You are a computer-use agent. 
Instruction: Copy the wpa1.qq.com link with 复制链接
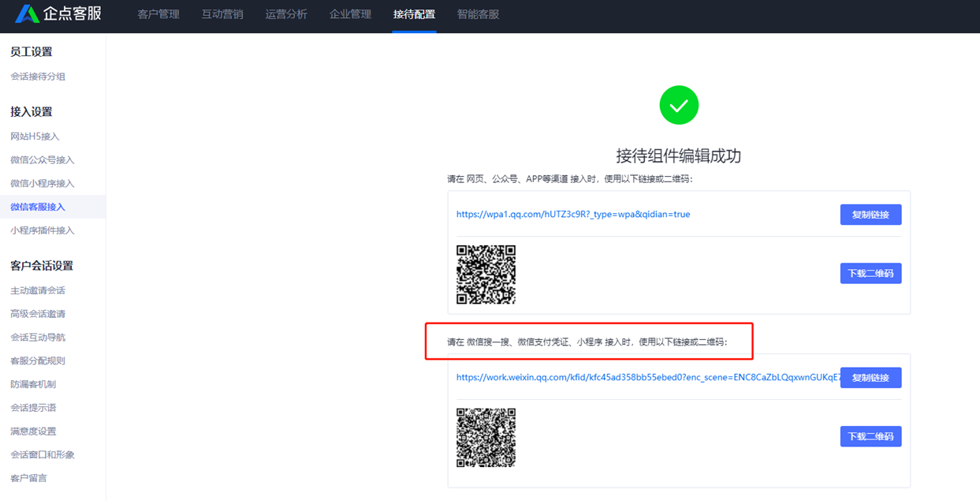(870, 215)
